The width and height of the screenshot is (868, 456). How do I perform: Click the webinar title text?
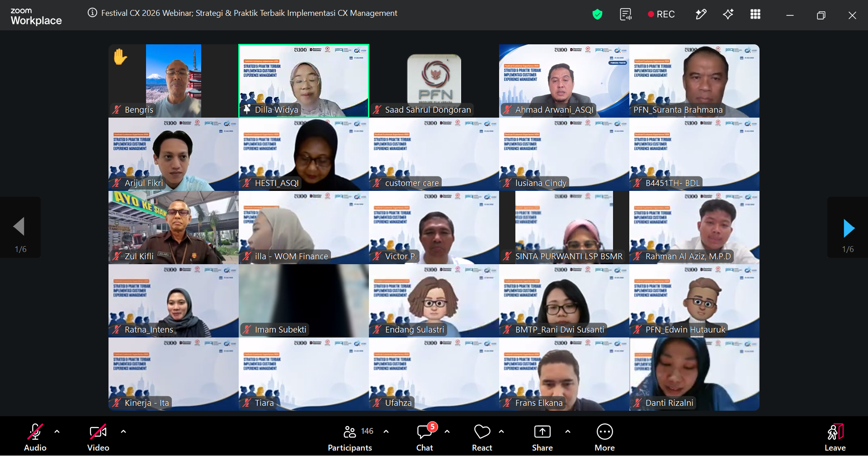click(x=249, y=13)
